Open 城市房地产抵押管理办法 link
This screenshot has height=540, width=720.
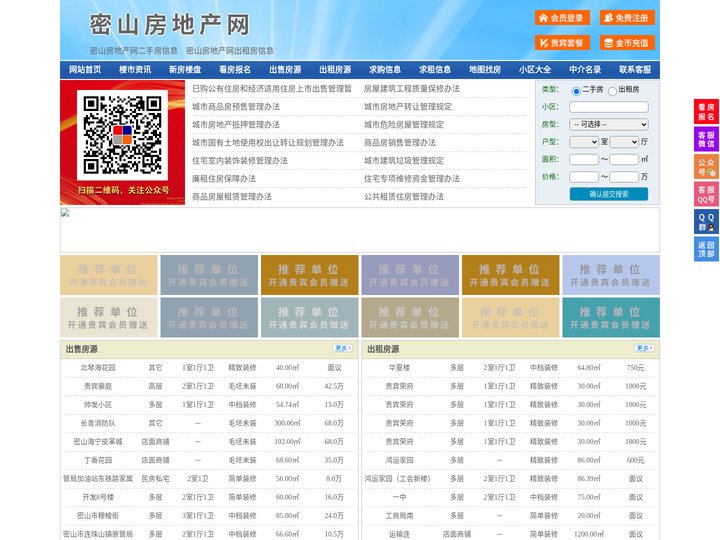coord(236,124)
